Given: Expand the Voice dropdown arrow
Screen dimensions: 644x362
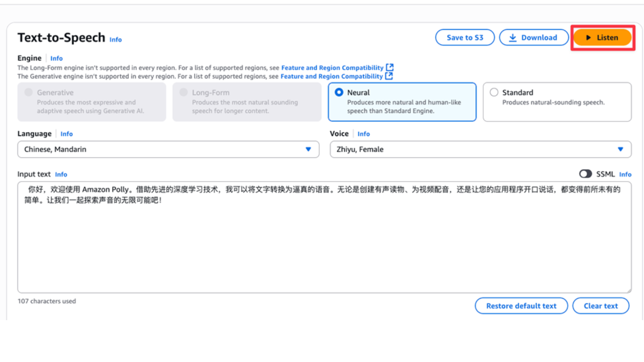Looking at the screenshot, I should 620,150.
